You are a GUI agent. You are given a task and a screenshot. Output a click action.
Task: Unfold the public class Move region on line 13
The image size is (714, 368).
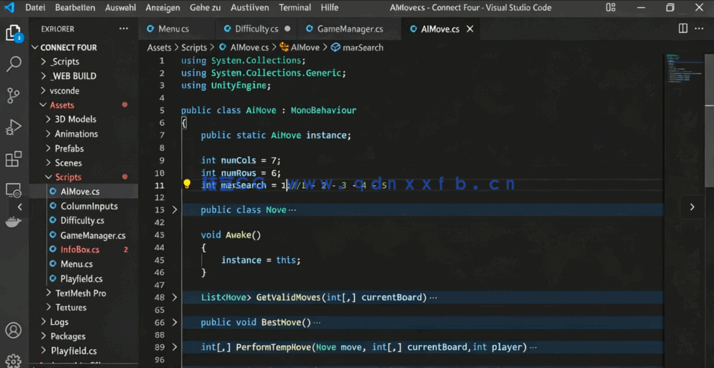174,210
